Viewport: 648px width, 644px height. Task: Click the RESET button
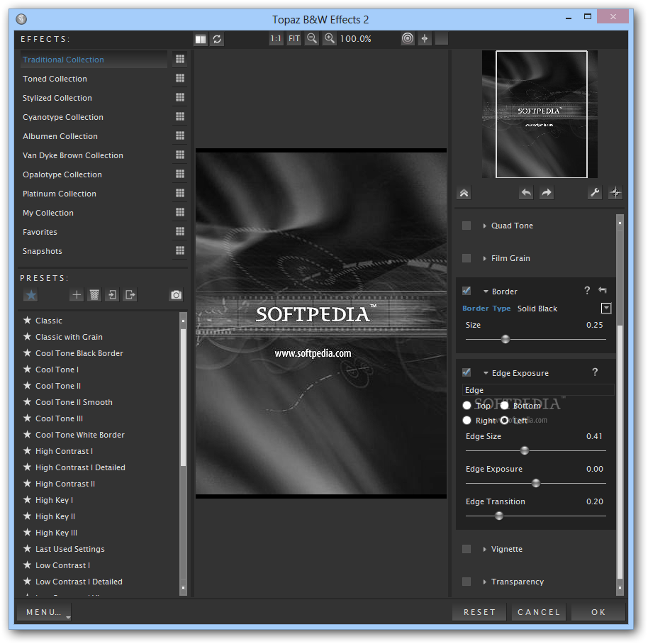[479, 612]
